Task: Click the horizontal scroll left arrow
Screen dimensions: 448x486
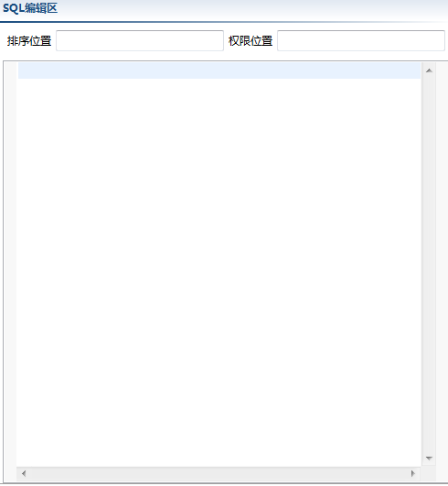Action: pyautogui.click(x=24, y=473)
